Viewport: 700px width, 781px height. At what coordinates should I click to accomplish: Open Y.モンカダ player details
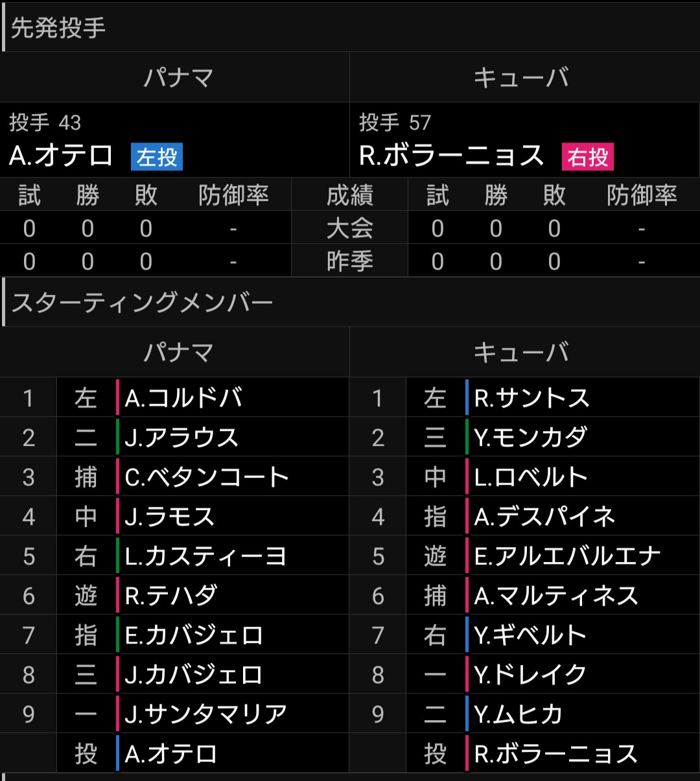coord(531,437)
